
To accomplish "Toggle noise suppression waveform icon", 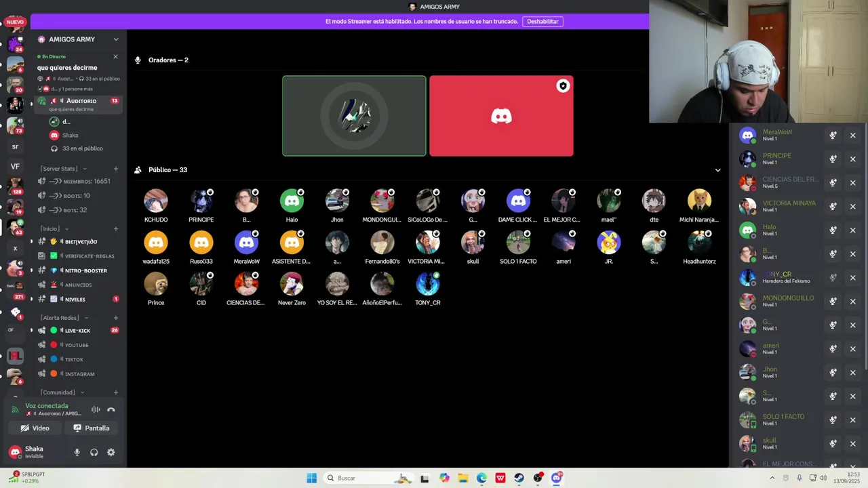I will [96, 409].
